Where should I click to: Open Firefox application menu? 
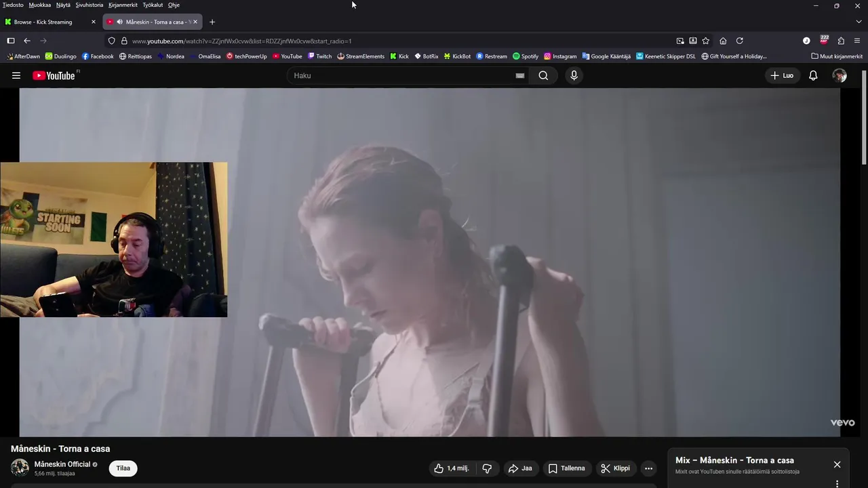857,41
